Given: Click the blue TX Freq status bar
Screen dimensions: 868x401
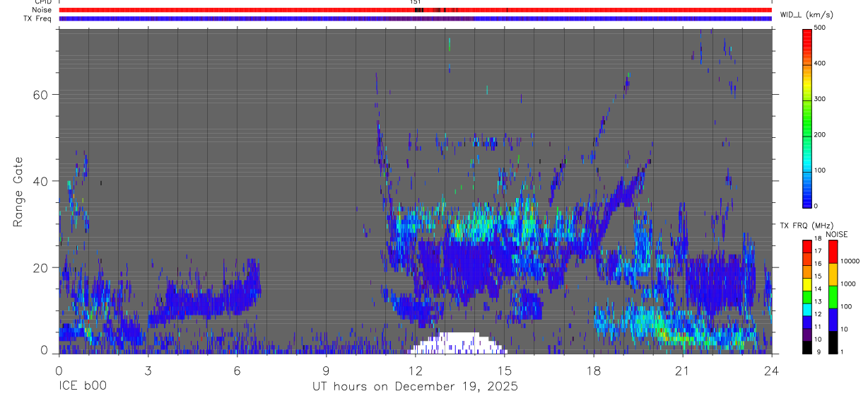Looking at the screenshot, I should [x=415, y=18].
